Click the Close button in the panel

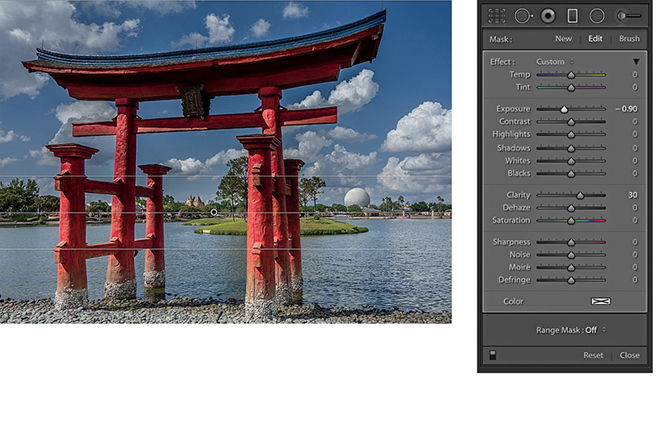[x=629, y=355]
